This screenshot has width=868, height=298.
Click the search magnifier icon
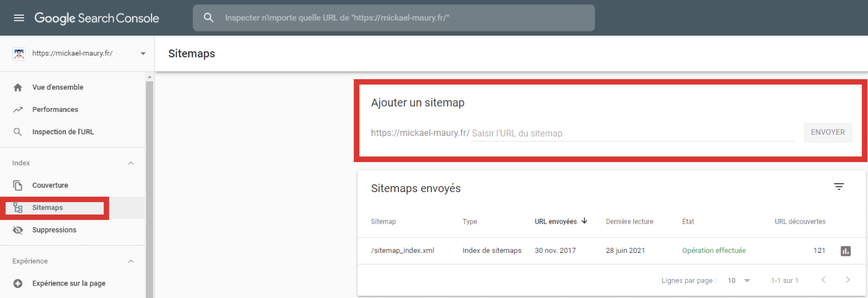click(x=209, y=18)
